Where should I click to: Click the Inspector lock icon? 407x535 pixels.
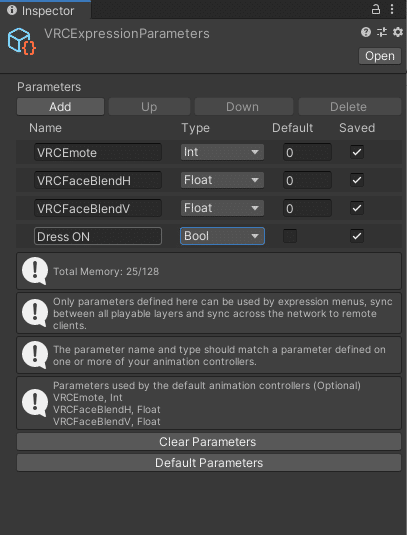[376, 10]
